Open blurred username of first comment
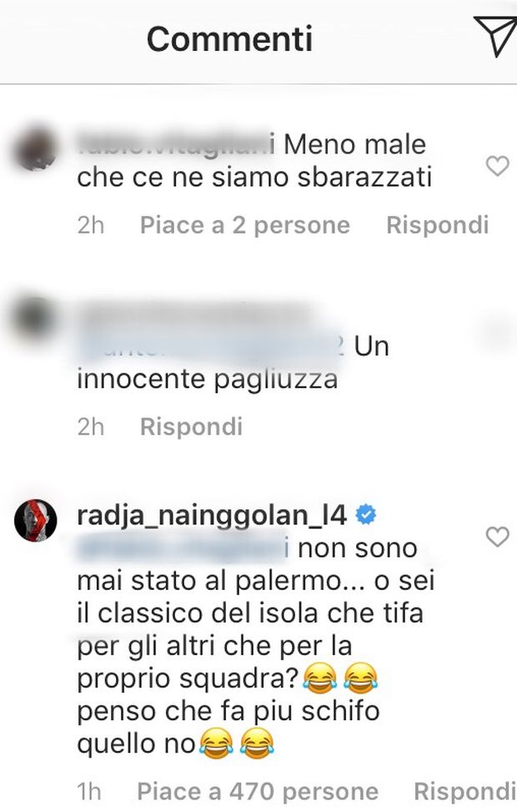This screenshot has height=812, width=517. click(176, 144)
